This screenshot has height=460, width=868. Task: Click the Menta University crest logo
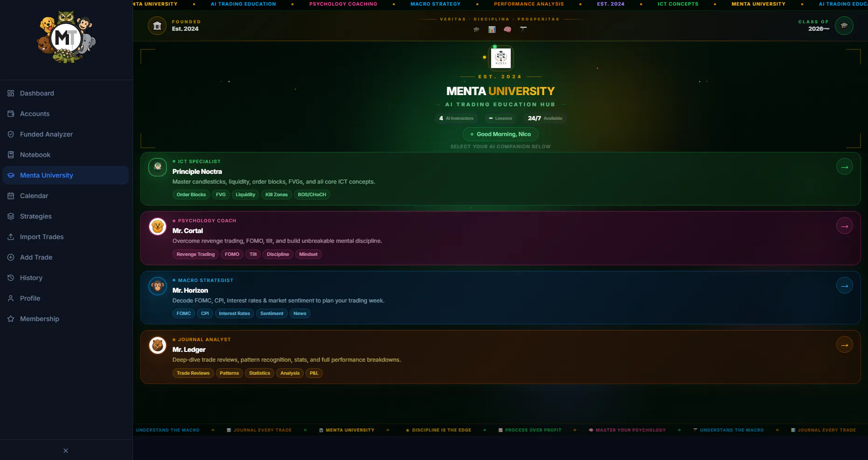tap(501, 58)
